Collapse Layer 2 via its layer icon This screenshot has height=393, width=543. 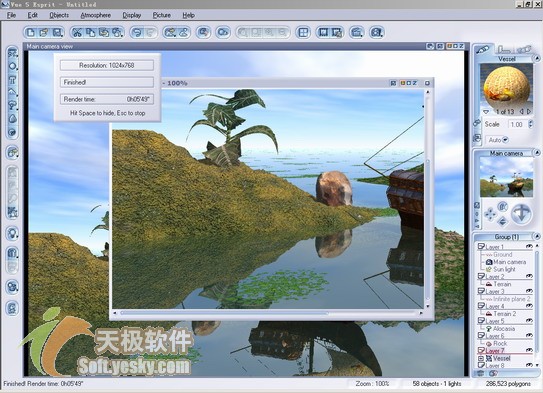[481, 276]
